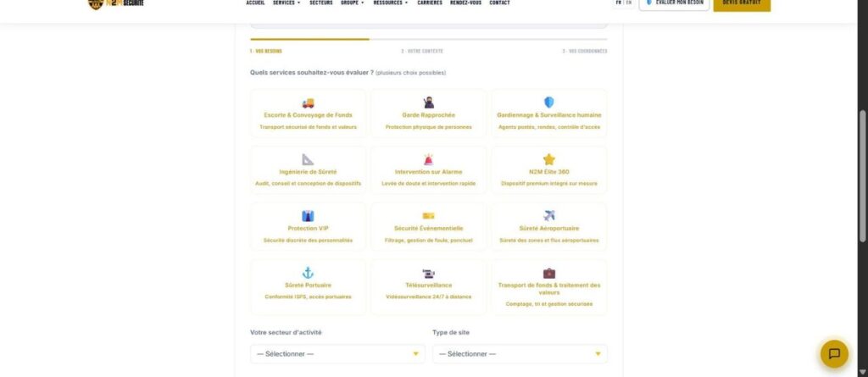Open the chat widget bubble
Image resolution: width=868 pixels, height=377 pixels.
point(834,354)
